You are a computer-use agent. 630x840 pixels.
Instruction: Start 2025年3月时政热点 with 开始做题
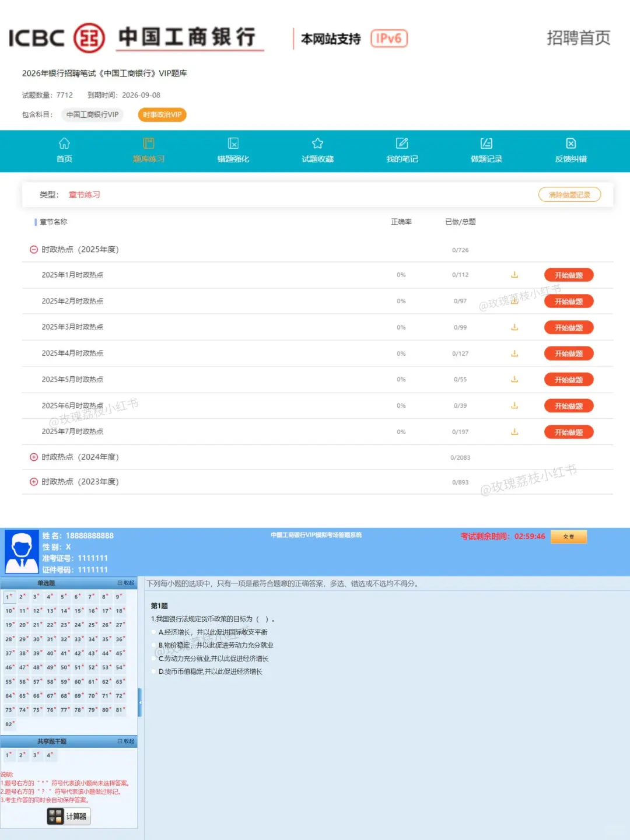click(x=569, y=328)
